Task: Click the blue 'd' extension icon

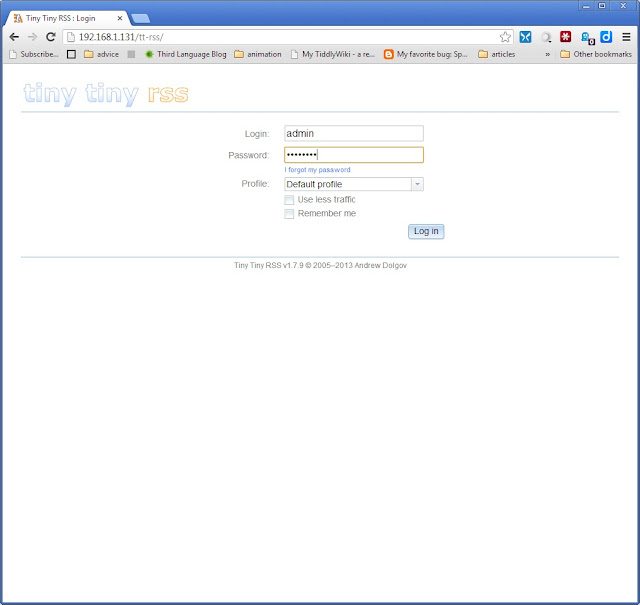Action: 606,37
